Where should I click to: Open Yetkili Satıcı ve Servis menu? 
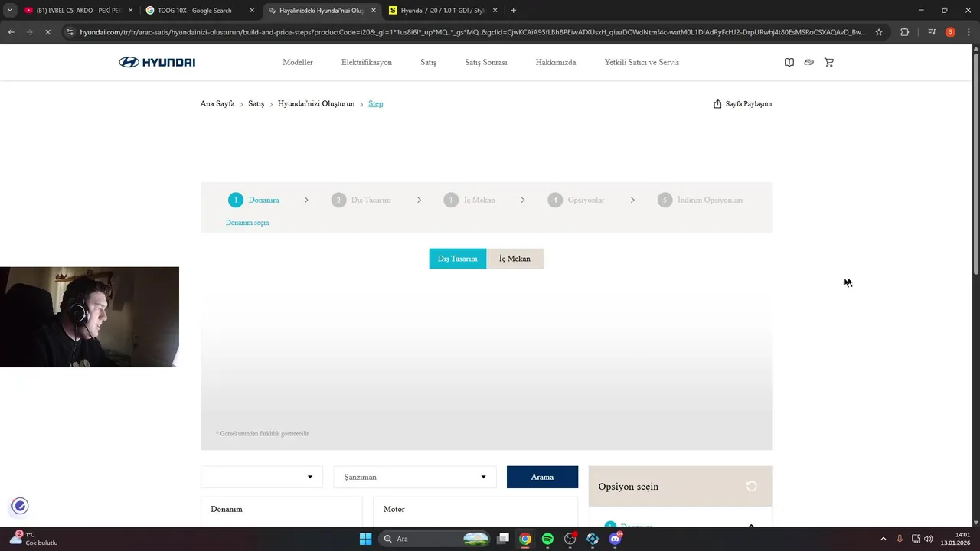pyautogui.click(x=642, y=62)
